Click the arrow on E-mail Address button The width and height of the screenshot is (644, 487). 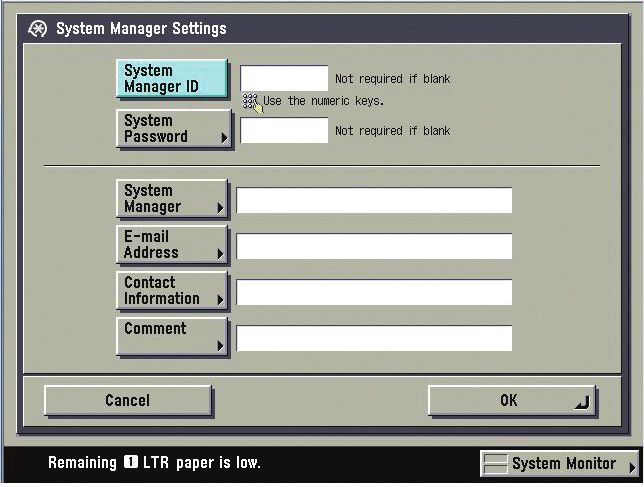click(x=220, y=254)
